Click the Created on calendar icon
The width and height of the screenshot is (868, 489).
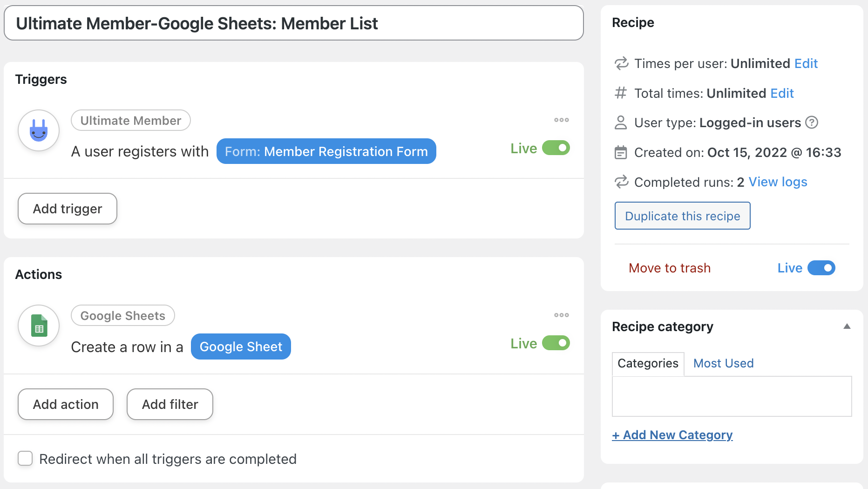coord(621,152)
